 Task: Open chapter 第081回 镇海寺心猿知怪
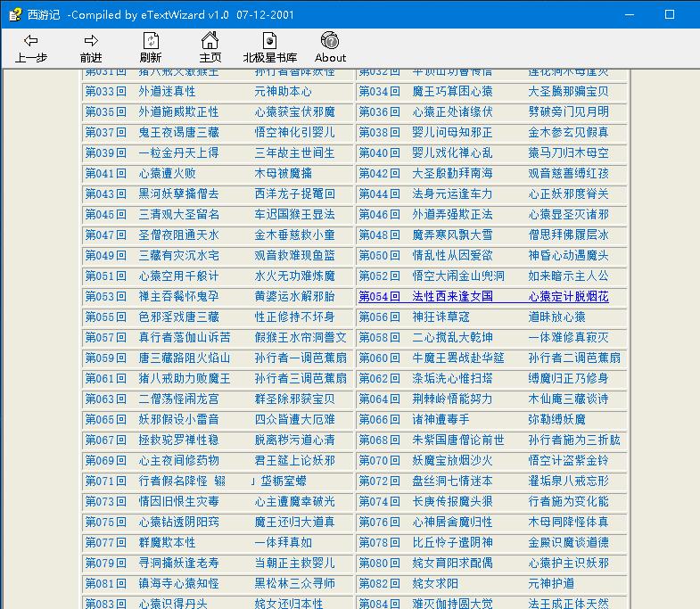(x=210, y=584)
